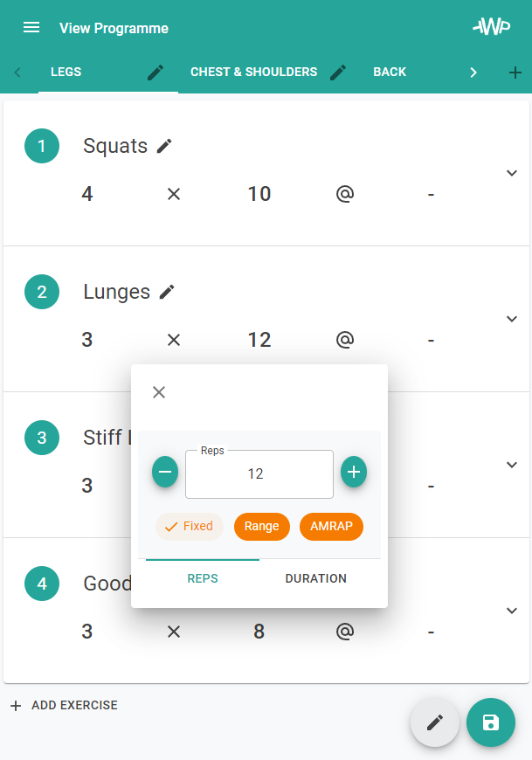
Task: Click the pencil icon beside LEGS tab
Action: pyautogui.click(x=155, y=73)
